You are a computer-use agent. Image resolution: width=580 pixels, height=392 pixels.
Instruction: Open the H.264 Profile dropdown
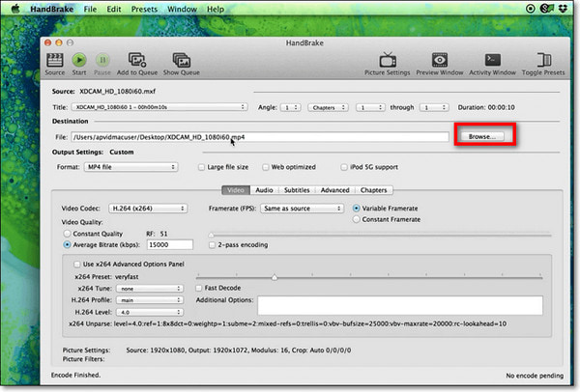coord(150,300)
